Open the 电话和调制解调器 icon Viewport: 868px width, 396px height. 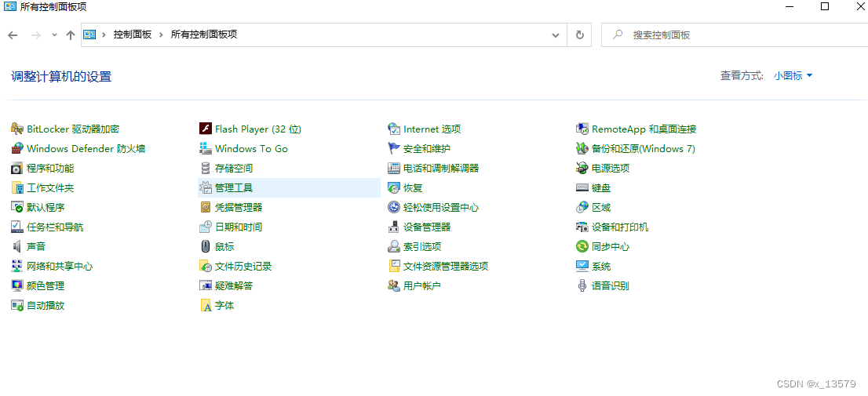[x=394, y=168]
